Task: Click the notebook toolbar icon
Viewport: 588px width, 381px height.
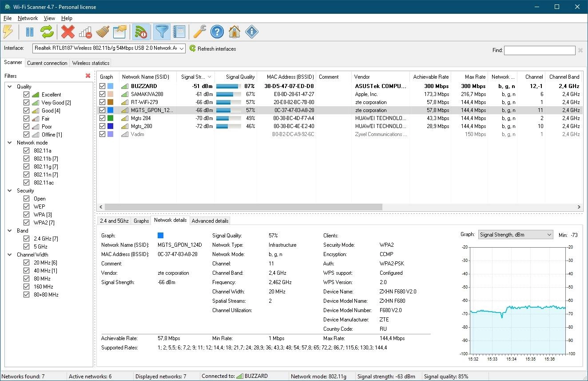Action: (x=179, y=32)
